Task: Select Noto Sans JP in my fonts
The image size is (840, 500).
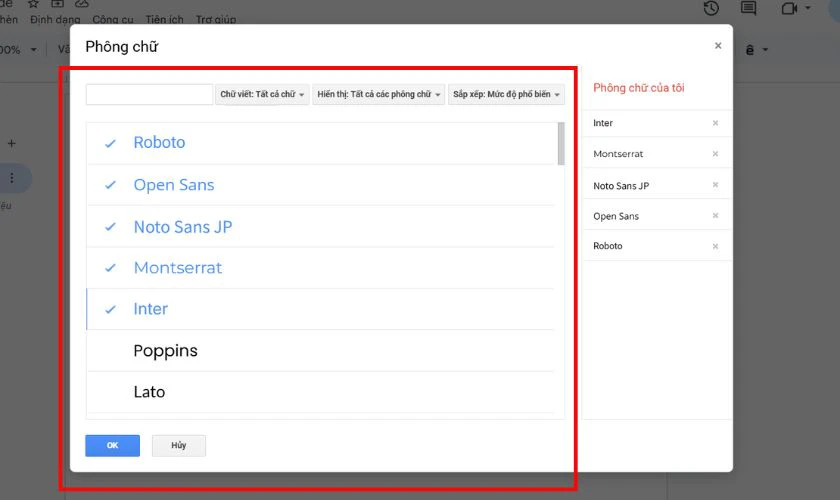Action: [x=621, y=186]
